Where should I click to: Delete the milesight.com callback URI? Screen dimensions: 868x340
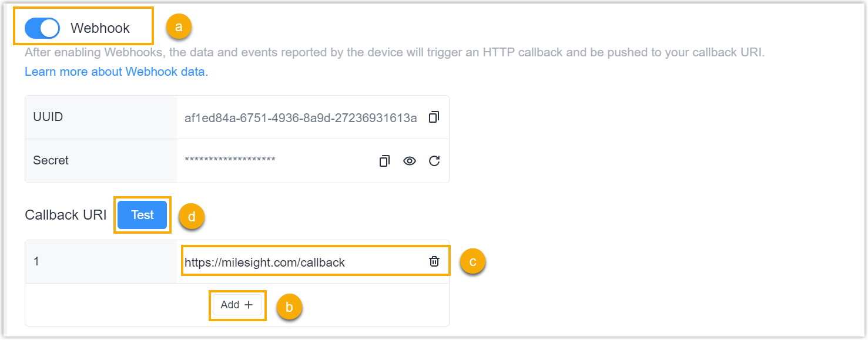coord(434,261)
